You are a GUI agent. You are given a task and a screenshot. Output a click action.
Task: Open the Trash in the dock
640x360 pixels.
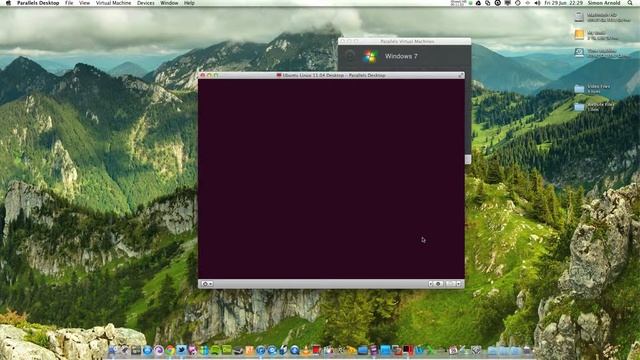(527, 350)
